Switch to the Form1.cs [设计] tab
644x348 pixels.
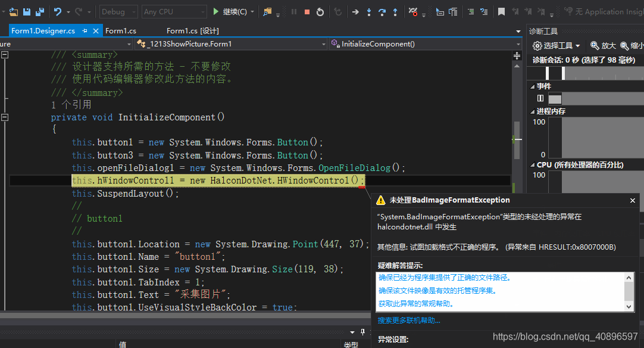pos(194,30)
